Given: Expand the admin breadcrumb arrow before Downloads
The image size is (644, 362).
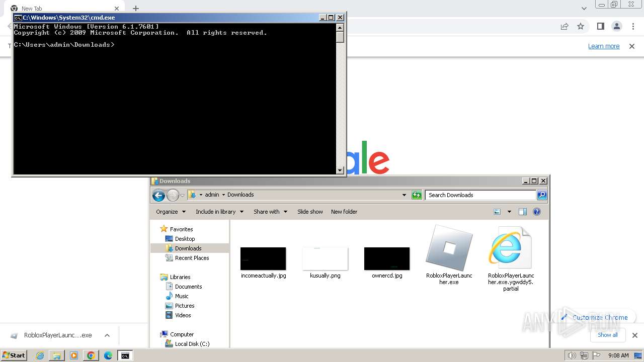Looking at the screenshot, I should coord(223,195).
